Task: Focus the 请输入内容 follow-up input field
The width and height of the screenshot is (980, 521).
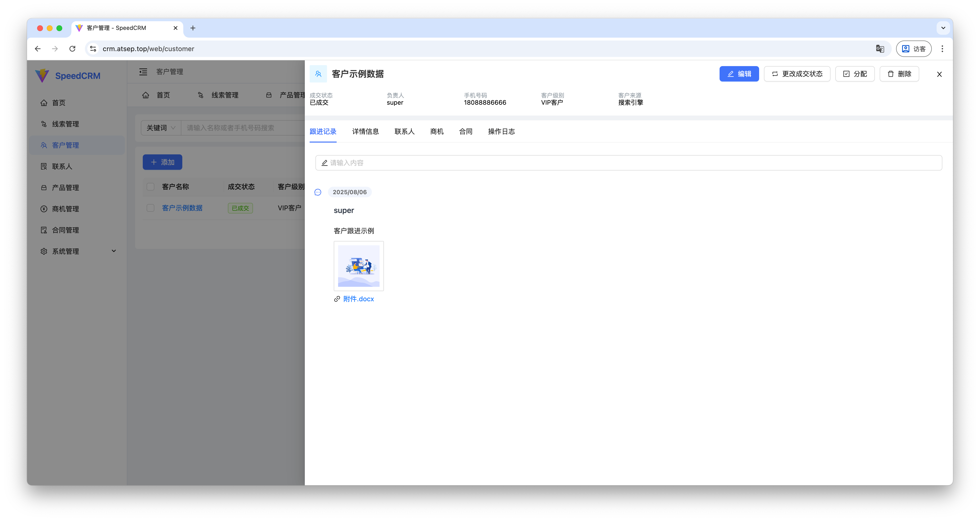Action: (x=628, y=163)
